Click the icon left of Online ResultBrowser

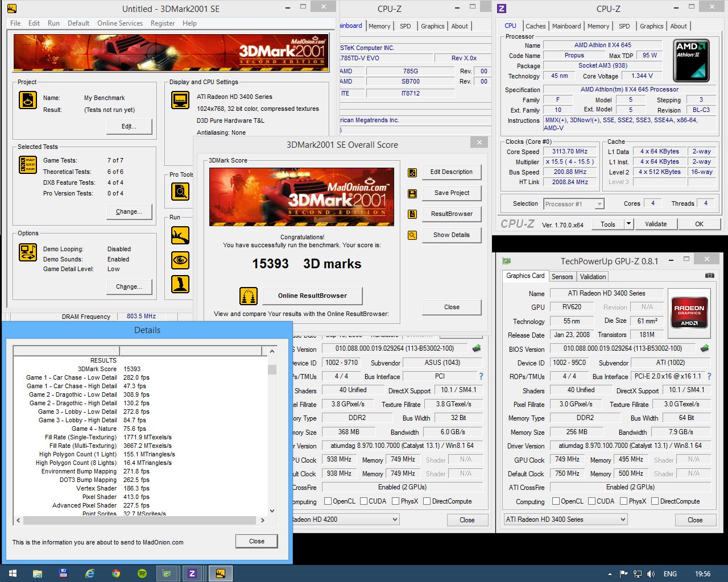click(x=249, y=296)
